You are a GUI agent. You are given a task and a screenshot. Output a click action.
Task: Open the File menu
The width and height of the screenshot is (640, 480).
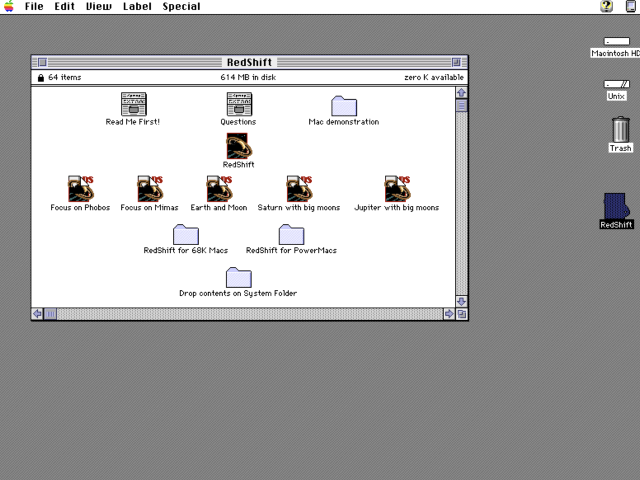coord(34,7)
